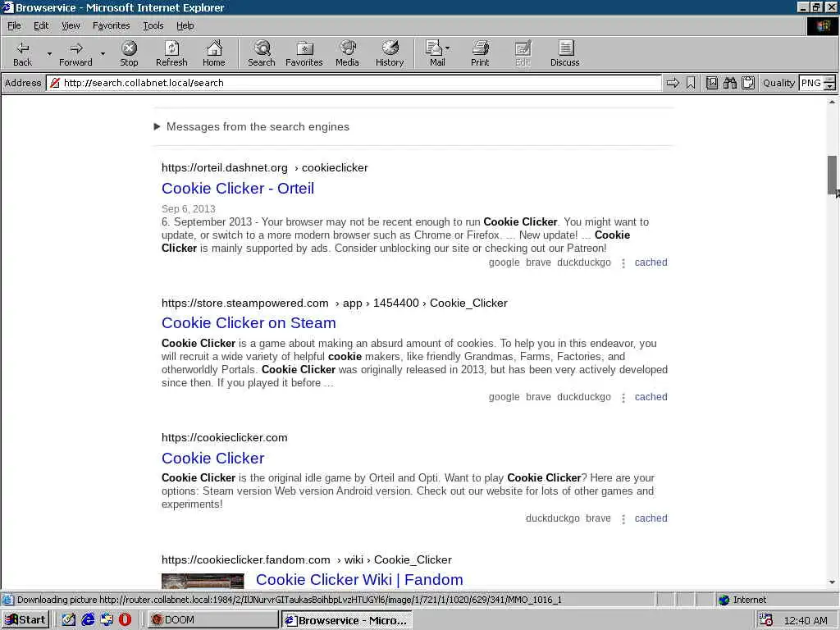Switch to the DOOM taskbar window

click(x=212, y=620)
